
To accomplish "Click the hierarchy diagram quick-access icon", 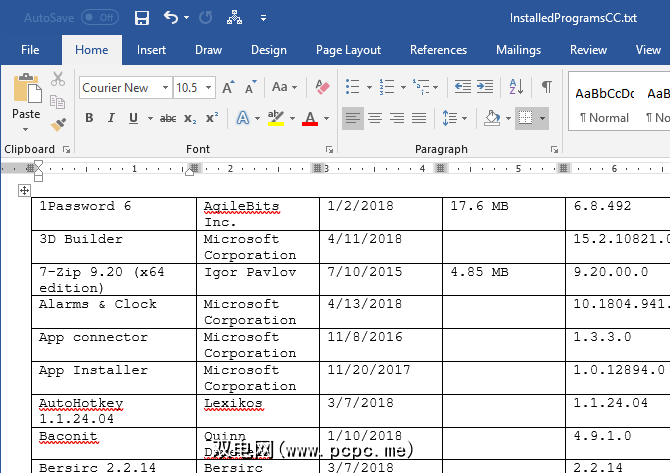I will pos(234,18).
